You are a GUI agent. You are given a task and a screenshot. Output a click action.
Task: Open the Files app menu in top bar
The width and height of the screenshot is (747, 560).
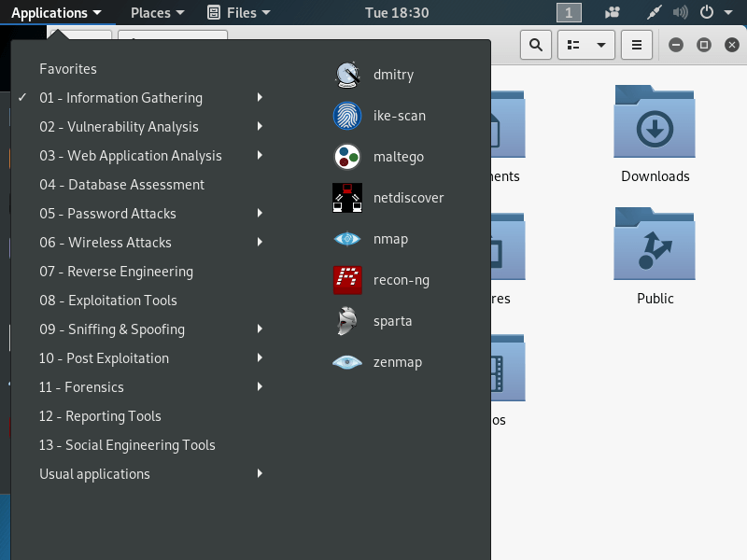(x=239, y=13)
